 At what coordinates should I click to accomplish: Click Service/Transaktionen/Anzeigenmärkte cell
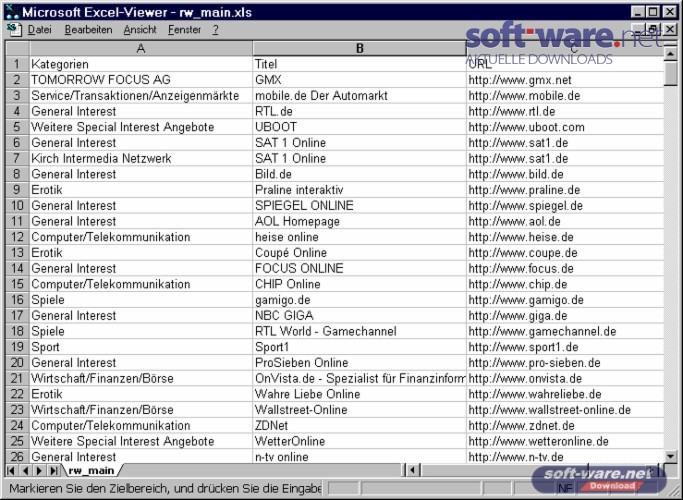click(141, 95)
